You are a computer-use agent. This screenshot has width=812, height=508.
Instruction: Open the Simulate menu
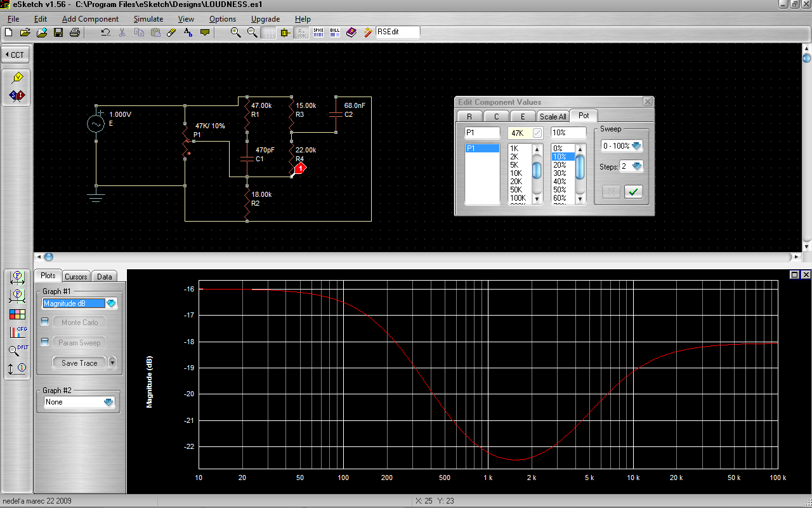pos(148,19)
